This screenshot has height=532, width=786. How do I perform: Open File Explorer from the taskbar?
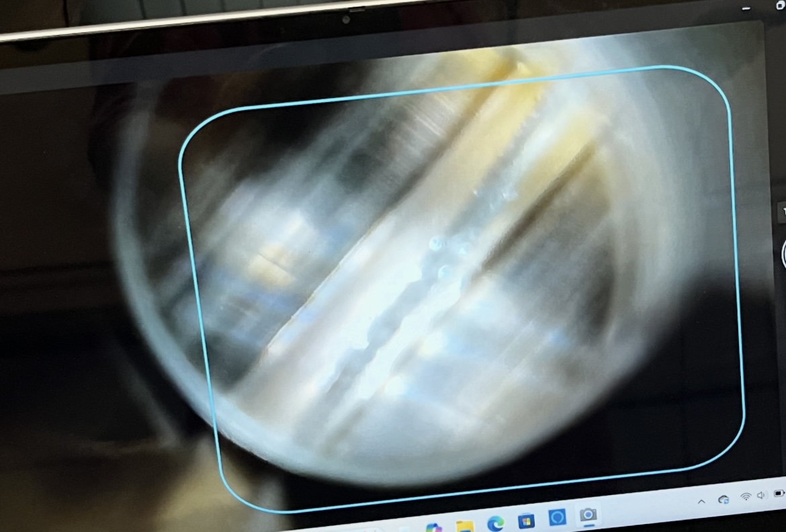click(x=465, y=527)
